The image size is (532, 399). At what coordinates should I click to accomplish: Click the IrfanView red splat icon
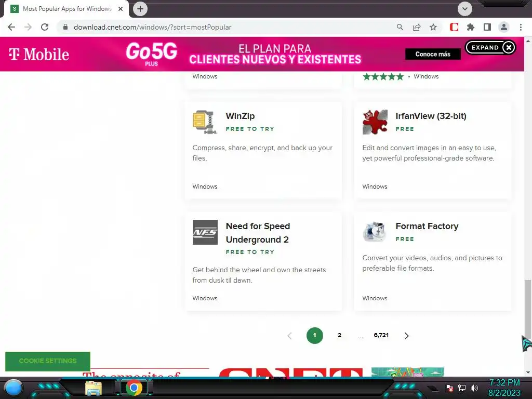(x=375, y=122)
